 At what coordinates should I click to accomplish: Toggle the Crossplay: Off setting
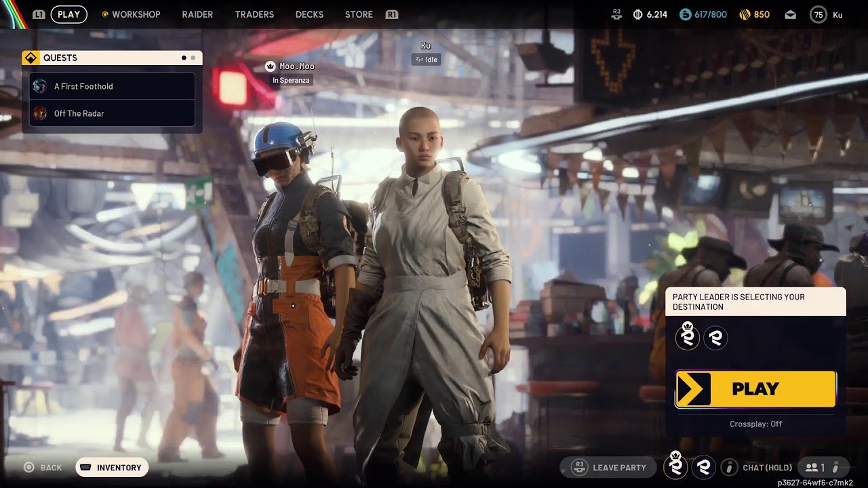[x=755, y=424]
